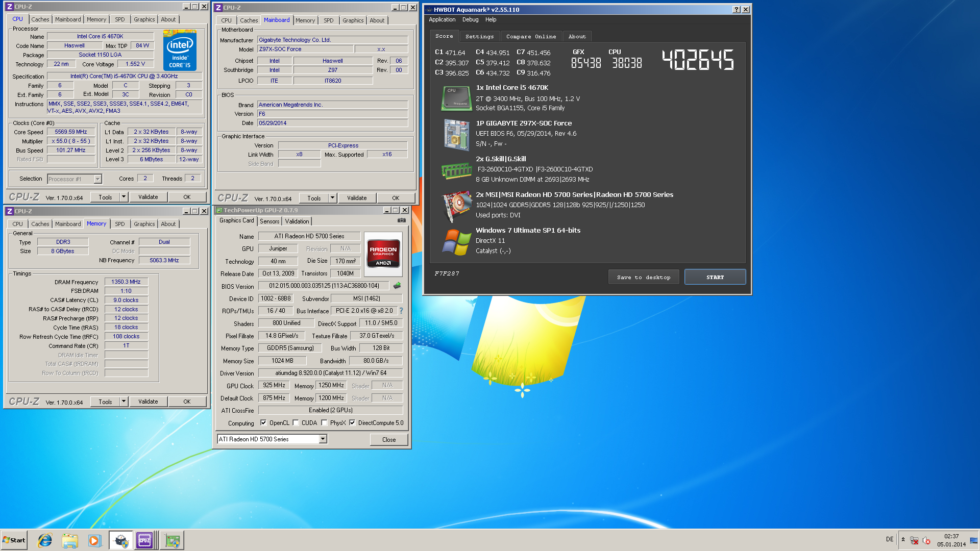Open Windows Explorer from the taskbar
The height and width of the screenshot is (551, 980).
click(x=70, y=540)
